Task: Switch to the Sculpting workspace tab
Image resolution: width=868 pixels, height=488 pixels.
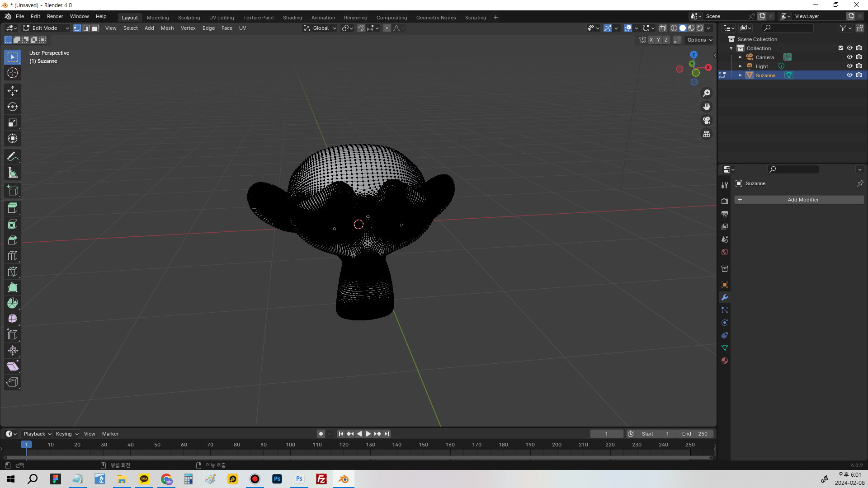Action: (x=189, y=18)
